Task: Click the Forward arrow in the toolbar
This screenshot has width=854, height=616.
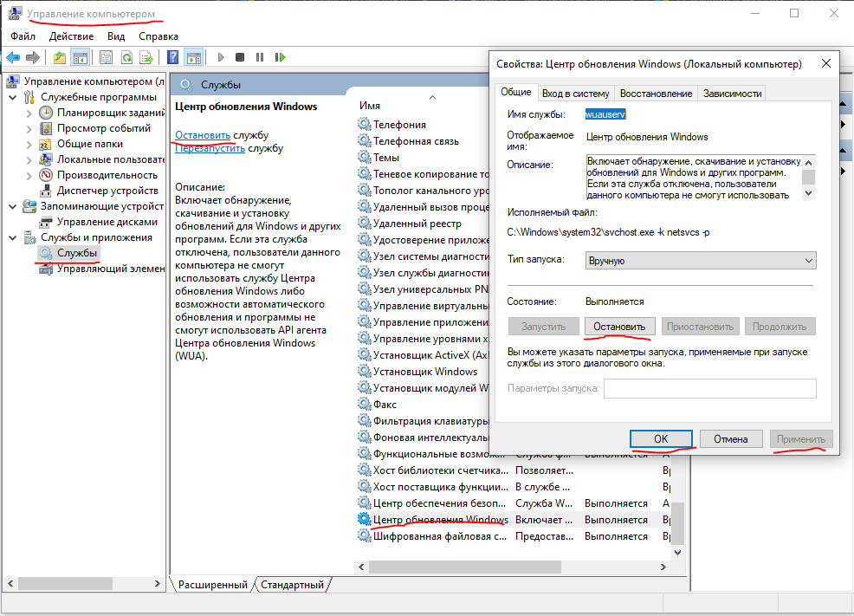Action: click(33, 57)
